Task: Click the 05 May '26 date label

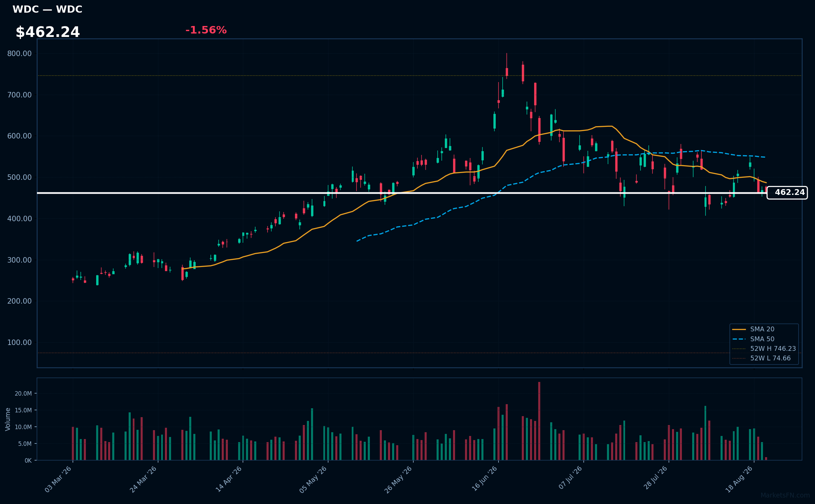Action: (313, 479)
